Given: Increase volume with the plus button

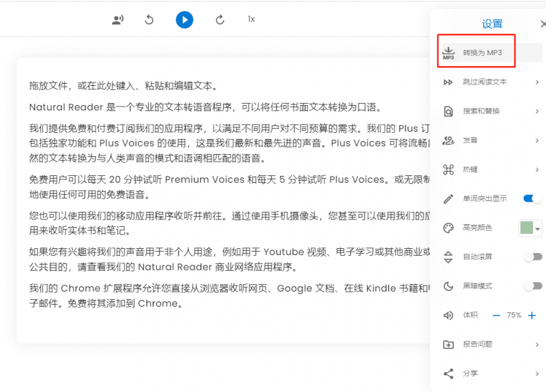Looking at the screenshot, I should [532, 315].
